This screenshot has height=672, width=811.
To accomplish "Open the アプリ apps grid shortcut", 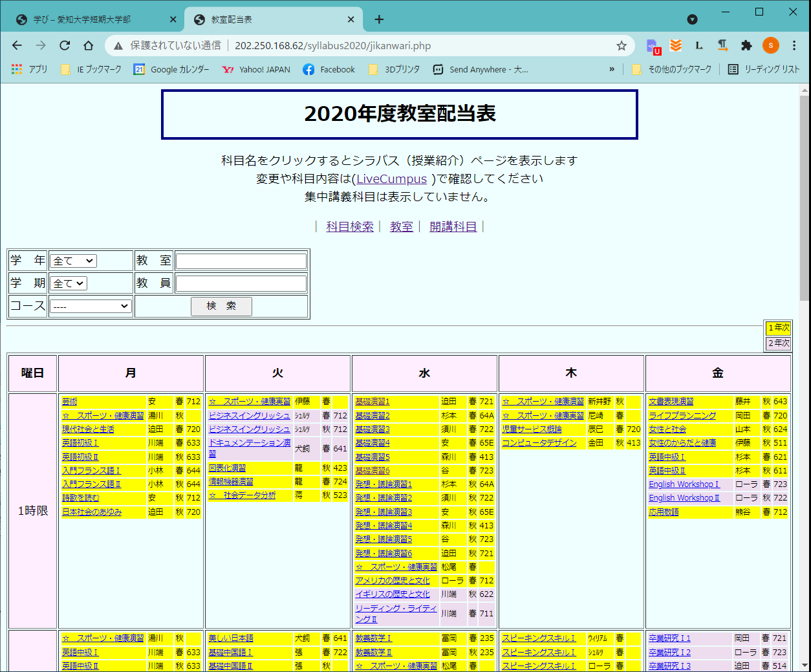I will click(29, 69).
